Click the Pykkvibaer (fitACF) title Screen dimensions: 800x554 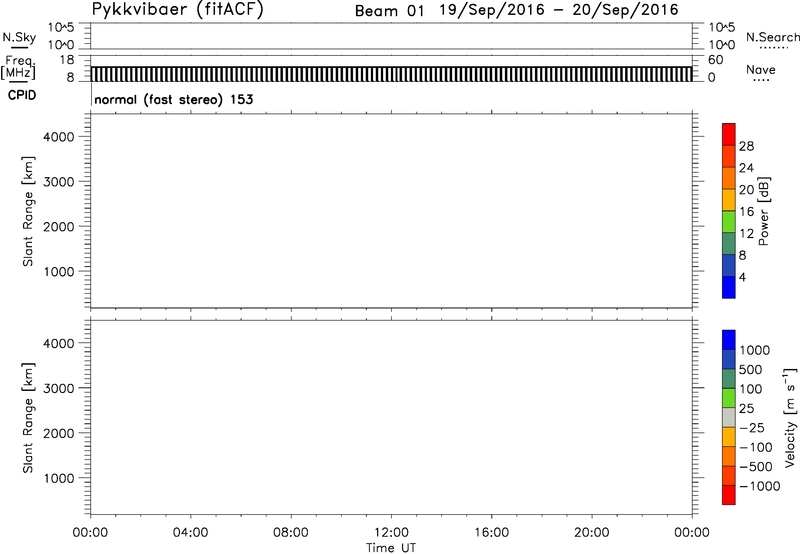coord(178,9)
